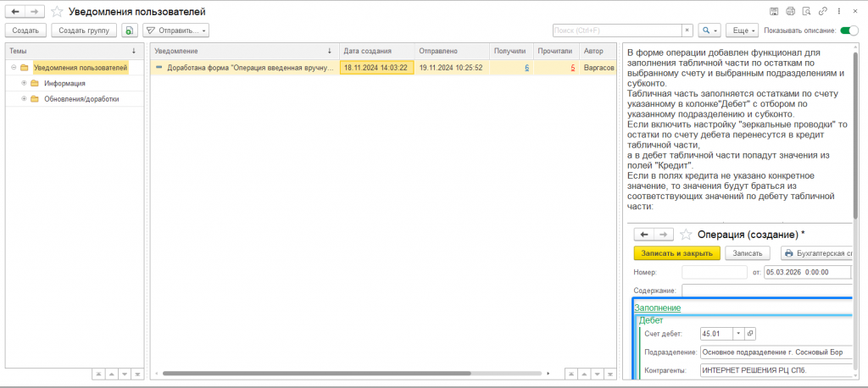This screenshot has height=388, width=868.
Task: Click the Содержание field in the description image
Action: pyautogui.click(x=766, y=291)
